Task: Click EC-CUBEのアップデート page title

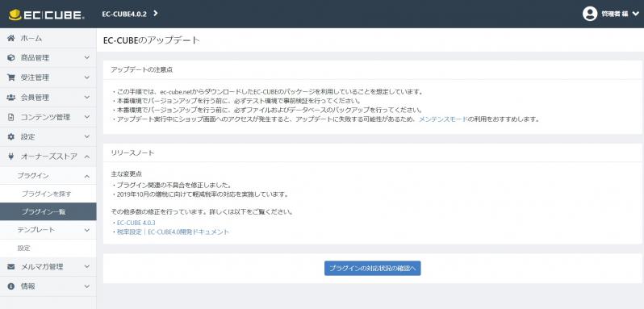Action: (x=152, y=40)
